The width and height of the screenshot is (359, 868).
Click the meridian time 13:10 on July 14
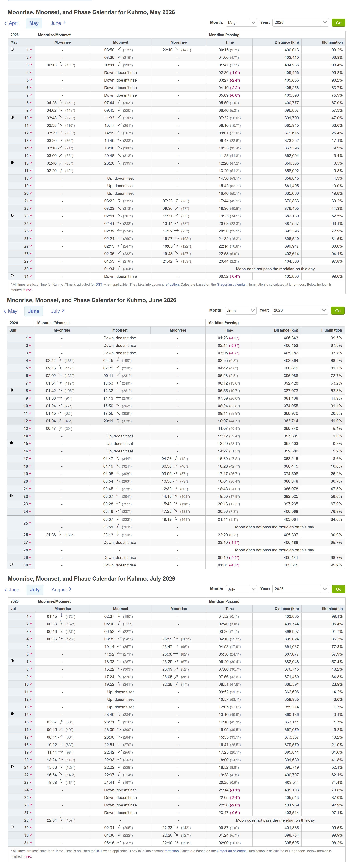(x=224, y=714)
